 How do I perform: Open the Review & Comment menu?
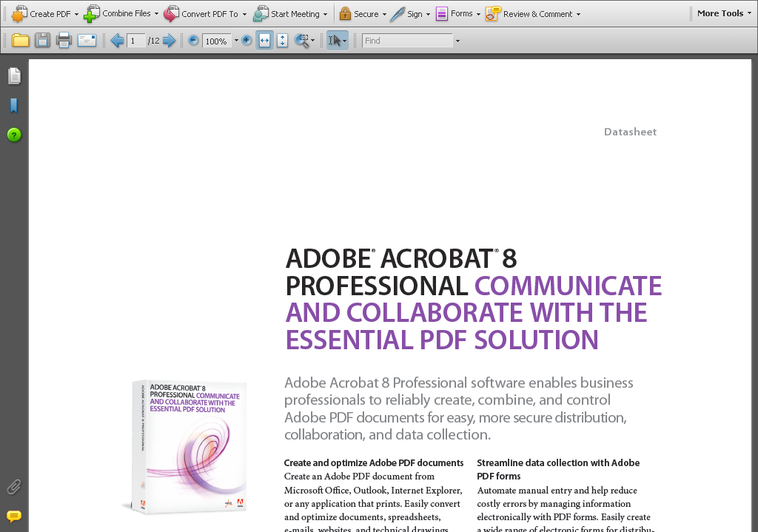point(533,14)
